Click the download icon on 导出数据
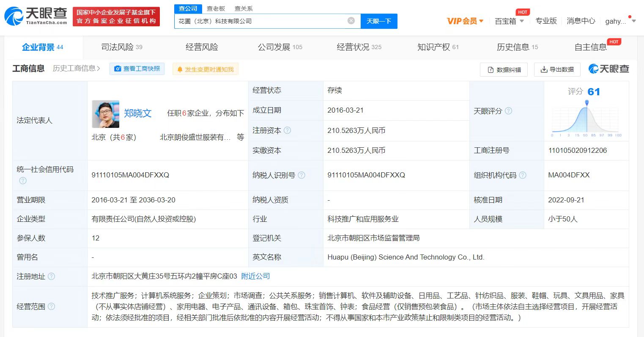Screen dimensions: 644x337 [544, 69]
